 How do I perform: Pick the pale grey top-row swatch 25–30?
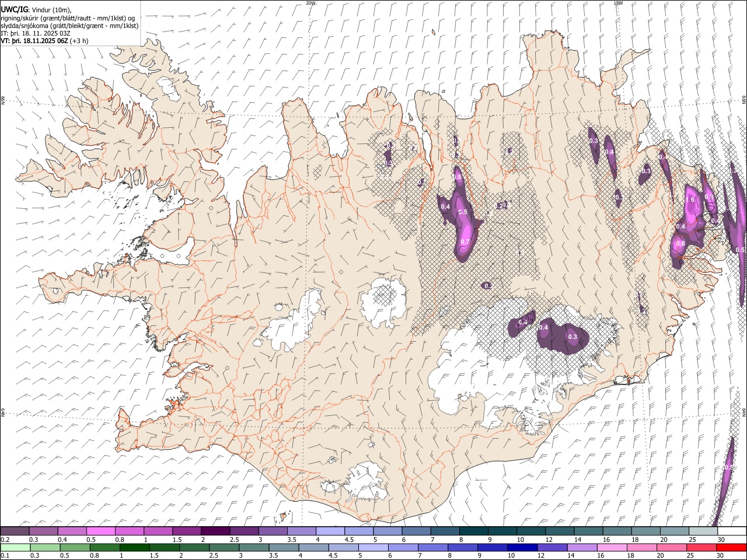pos(703,531)
